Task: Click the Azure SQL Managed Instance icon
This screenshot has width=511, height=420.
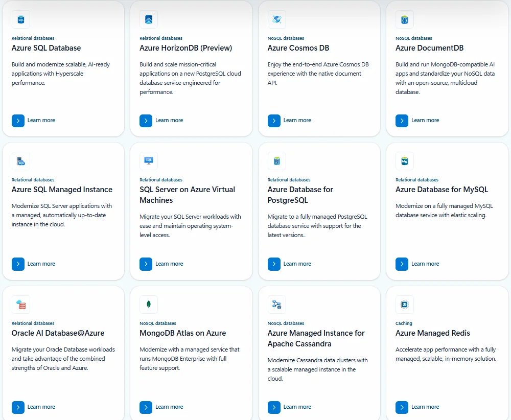Action: click(x=21, y=161)
